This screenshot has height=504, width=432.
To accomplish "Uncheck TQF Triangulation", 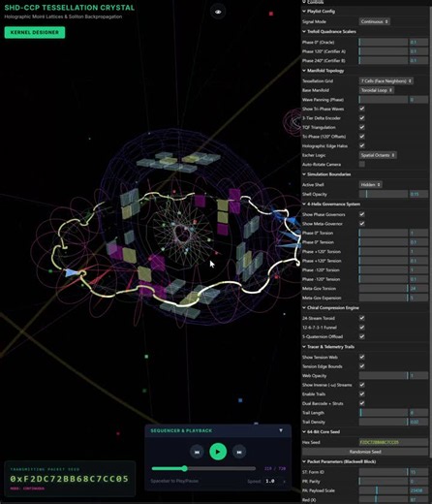I will [x=362, y=127].
